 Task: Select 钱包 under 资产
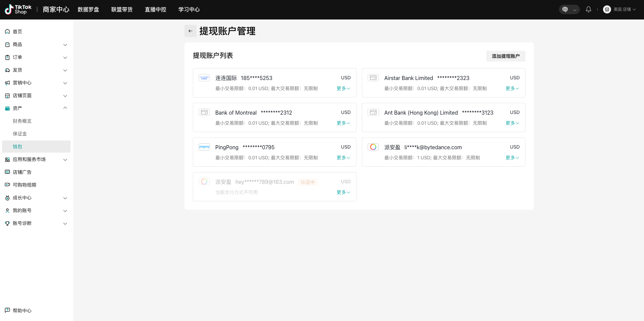pyautogui.click(x=36, y=147)
